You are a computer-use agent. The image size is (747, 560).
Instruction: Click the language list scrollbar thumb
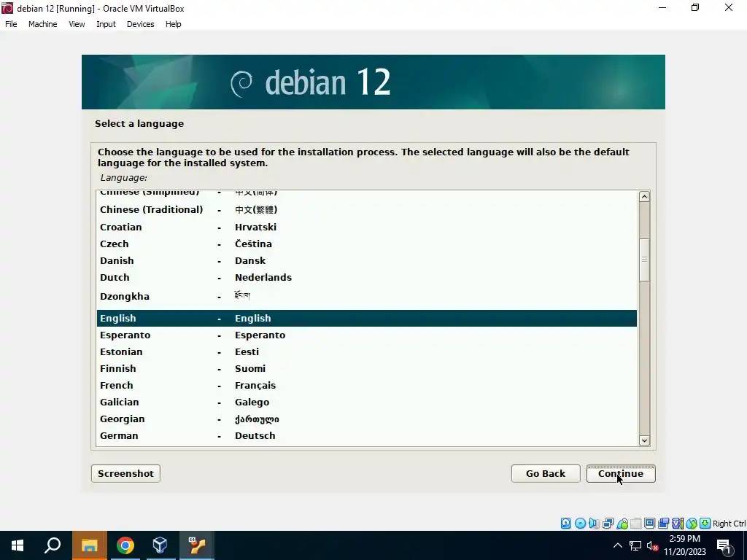pyautogui.click(x=644, y=260)
